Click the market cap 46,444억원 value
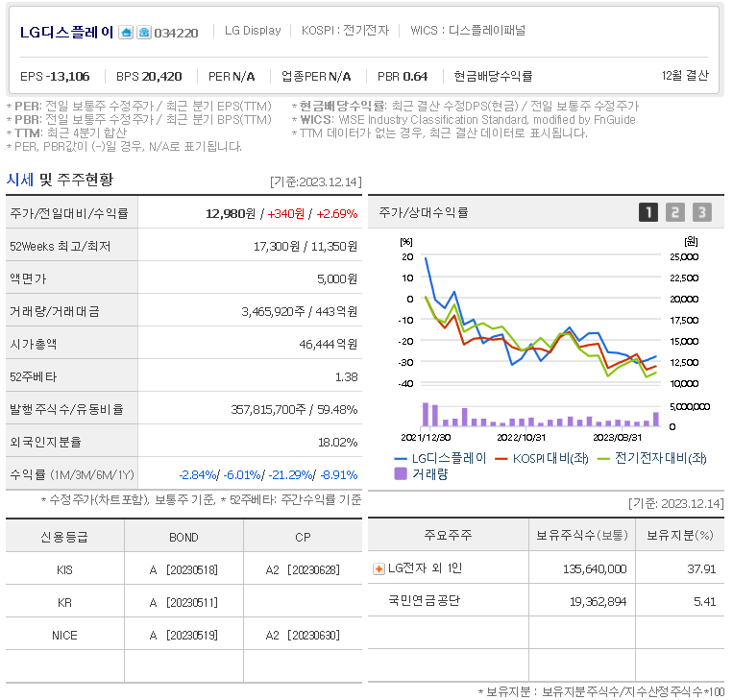Viewport: 733px width, 700px height. 329,345
